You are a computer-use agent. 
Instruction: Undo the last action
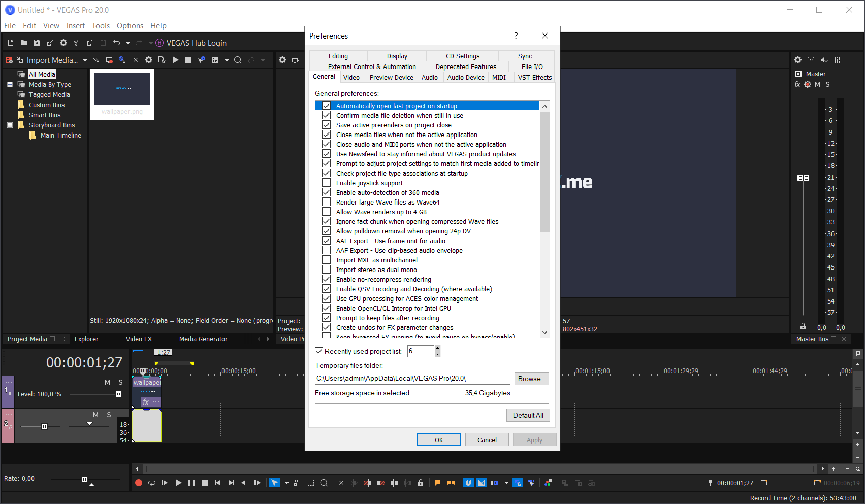click(117, 43)
